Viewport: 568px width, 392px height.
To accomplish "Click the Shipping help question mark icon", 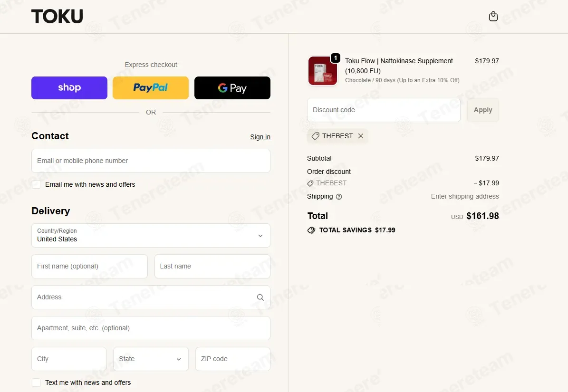I will click(339, 197).
